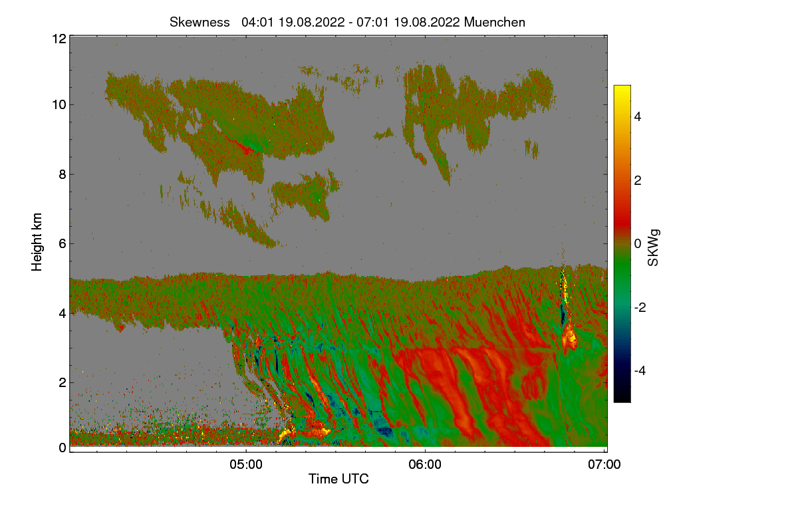Click the colorbar tick label 2
798x532 pixels.
(x=638, y=180)
